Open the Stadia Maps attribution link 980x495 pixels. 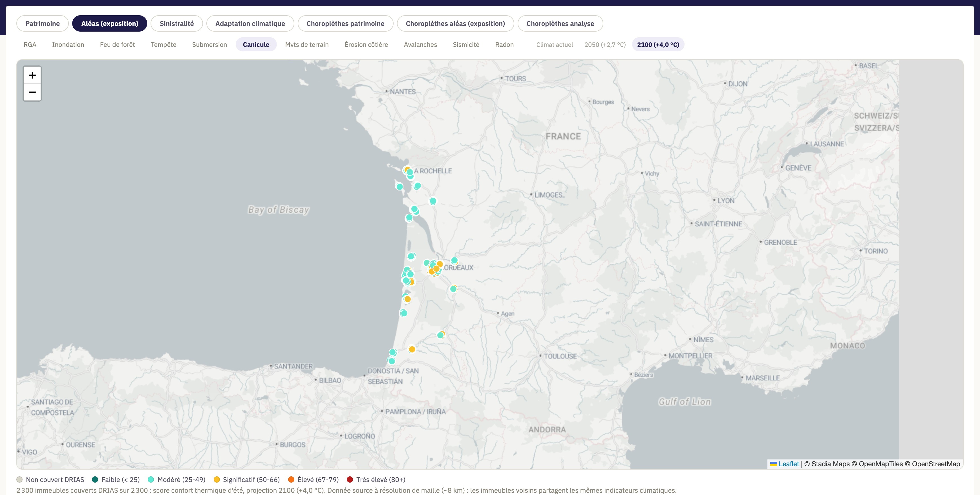tap(831, 464)
